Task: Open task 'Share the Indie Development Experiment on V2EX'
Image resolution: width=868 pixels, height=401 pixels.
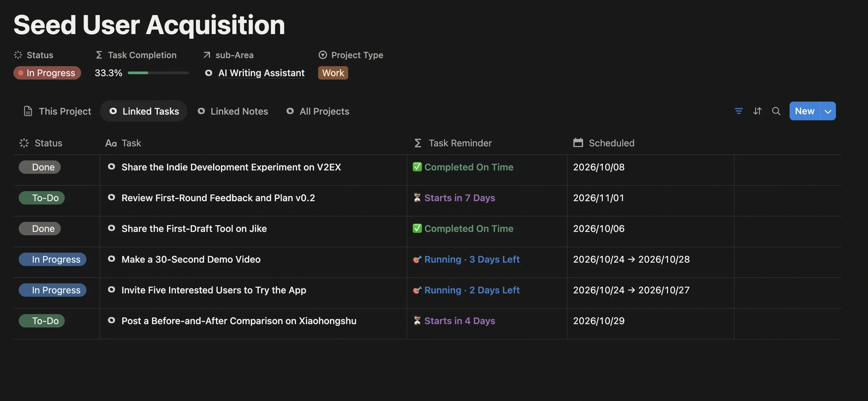Action: tap(231, 167)
